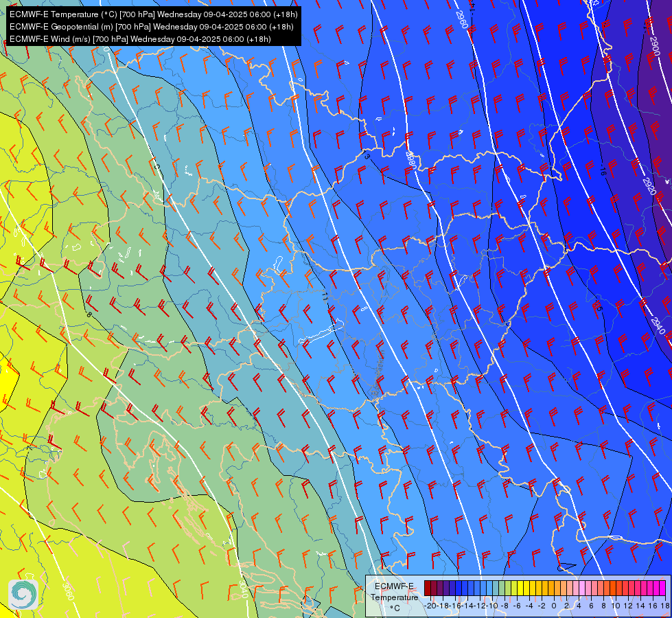Click the '-16' isotherm contour label
Screen dimensions: 672x618
[602, 170]
